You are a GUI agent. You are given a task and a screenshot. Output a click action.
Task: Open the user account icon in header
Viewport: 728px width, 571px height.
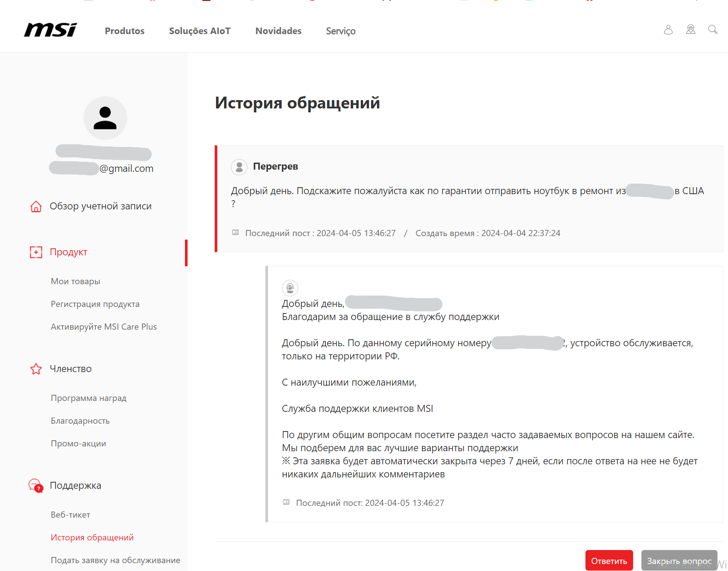point(668,30)
